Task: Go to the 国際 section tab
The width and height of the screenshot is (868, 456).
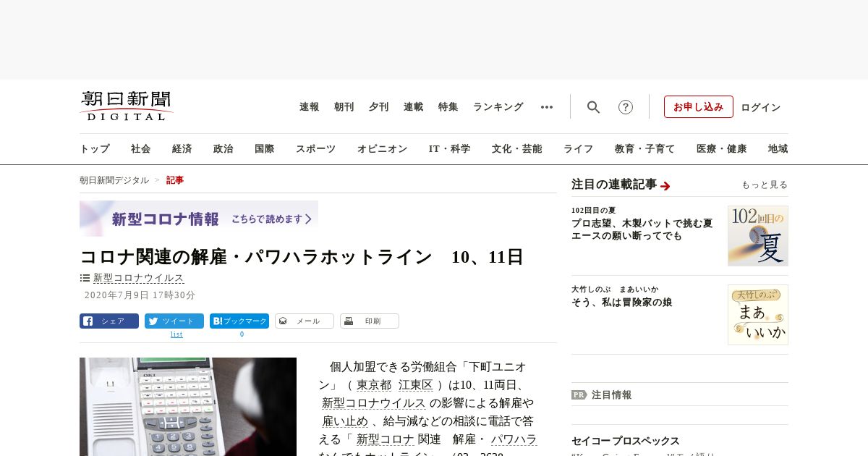Action: 265,149
